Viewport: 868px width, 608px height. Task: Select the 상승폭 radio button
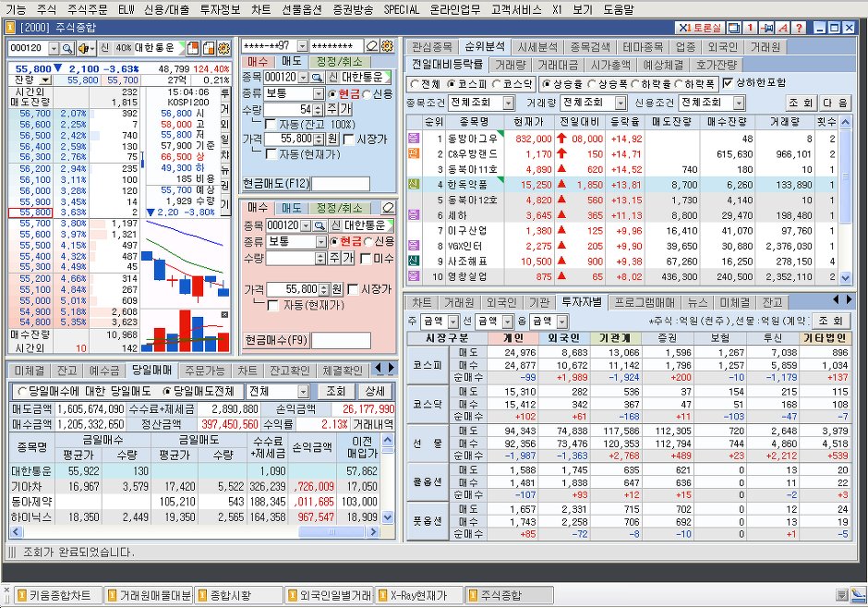coord(592,84)
